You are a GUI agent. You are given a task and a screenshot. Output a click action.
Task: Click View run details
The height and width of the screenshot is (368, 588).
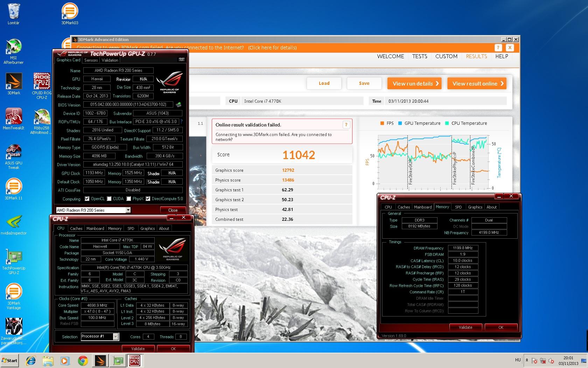(414, 83)
